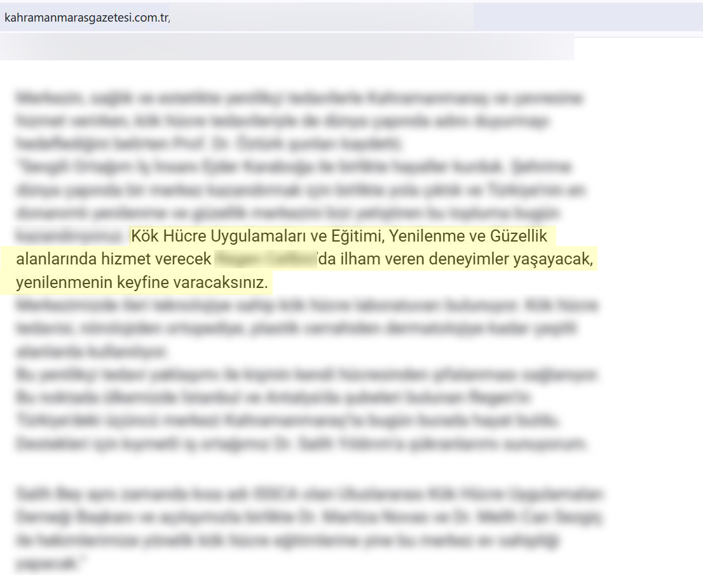Click the blurred name inside highlighted sentence

(266, 259)
